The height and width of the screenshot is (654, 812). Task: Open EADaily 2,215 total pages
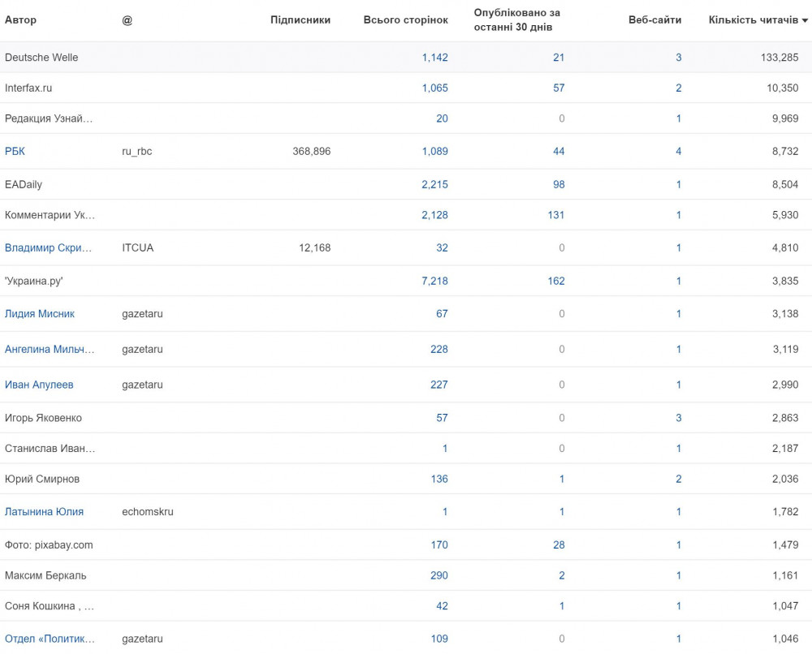coord(435,184)
